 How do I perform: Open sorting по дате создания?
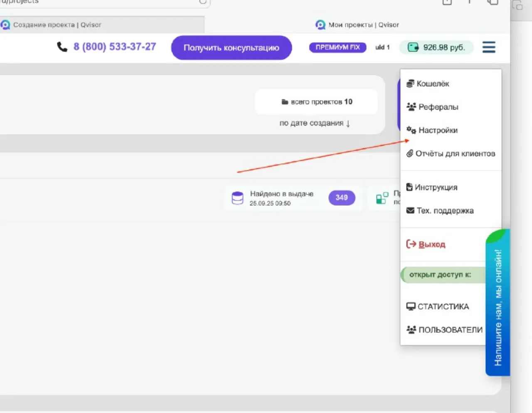pos(315,123)
